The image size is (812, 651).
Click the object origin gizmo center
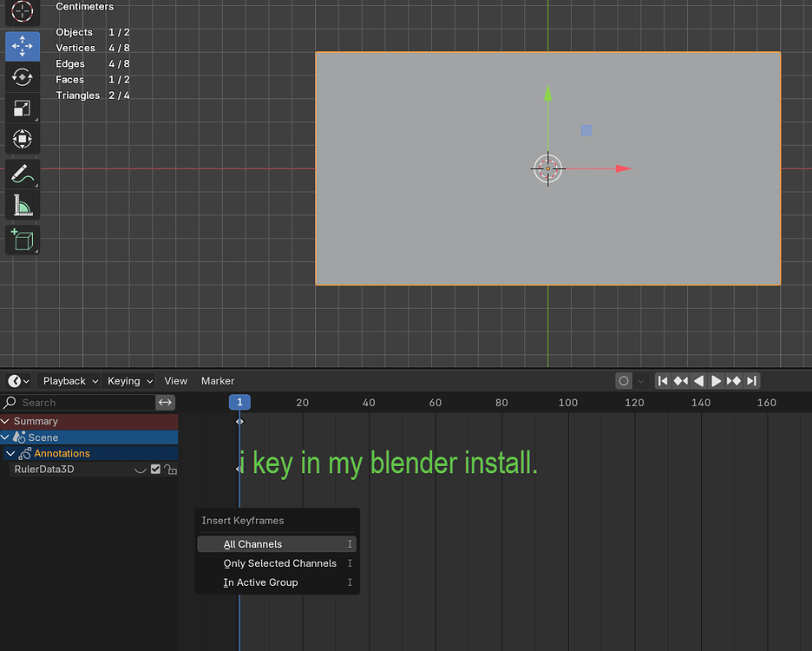(x=548, y=168)
